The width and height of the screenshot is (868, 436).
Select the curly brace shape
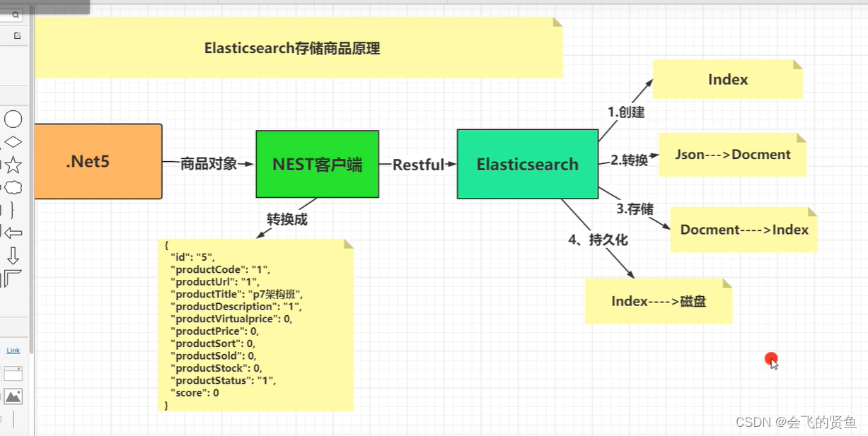[11, 209]
